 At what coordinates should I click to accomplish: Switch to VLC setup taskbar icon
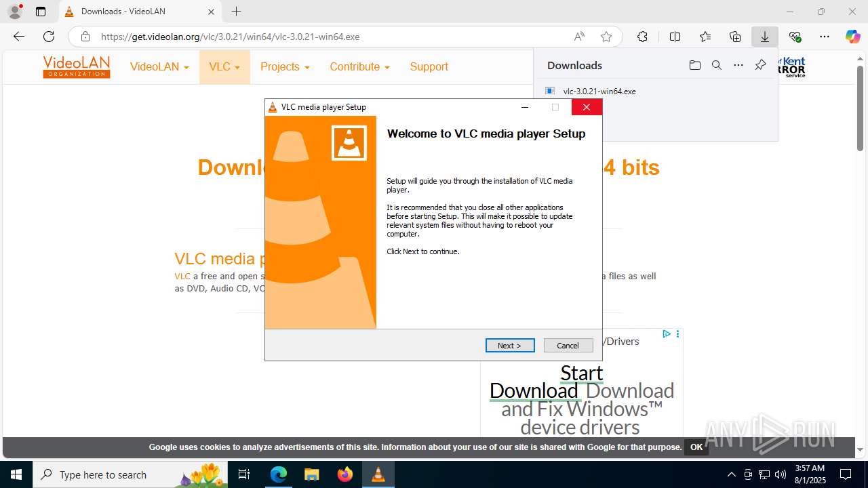pyautogui.click(x=378, y=474)
